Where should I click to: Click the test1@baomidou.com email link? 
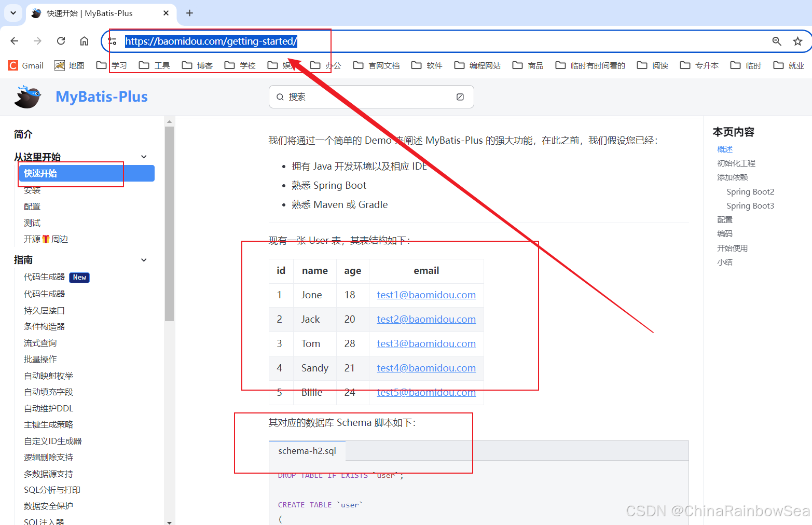click(x=426, y=295)
